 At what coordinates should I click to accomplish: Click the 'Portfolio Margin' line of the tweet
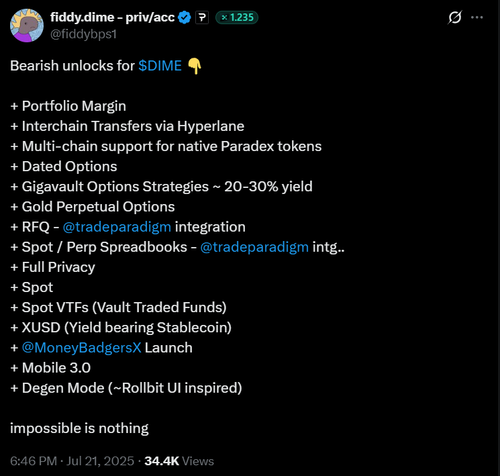68,106
